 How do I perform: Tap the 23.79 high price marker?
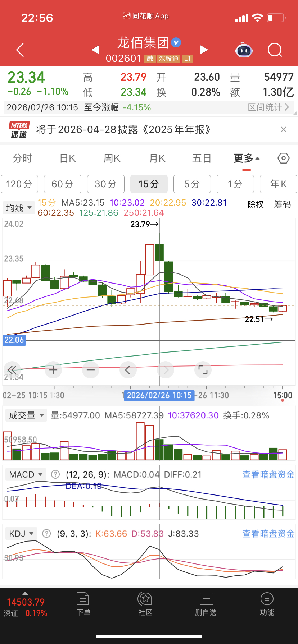(x=144, y=224)
